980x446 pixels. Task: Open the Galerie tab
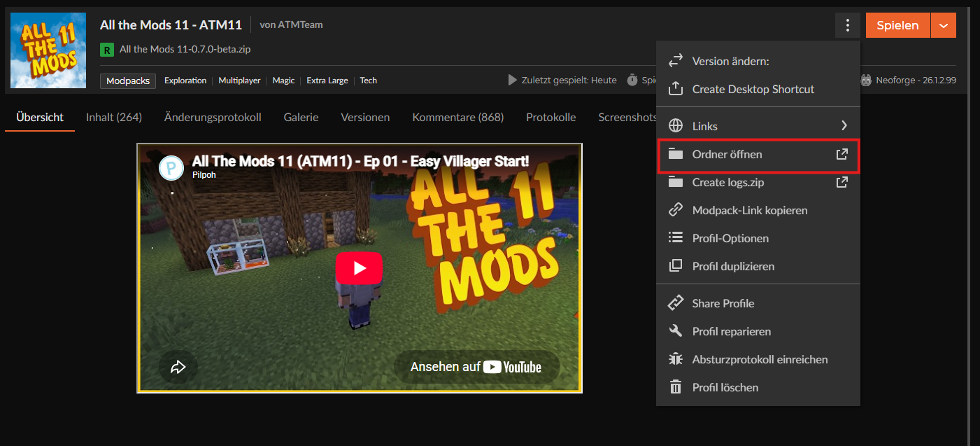301,118
